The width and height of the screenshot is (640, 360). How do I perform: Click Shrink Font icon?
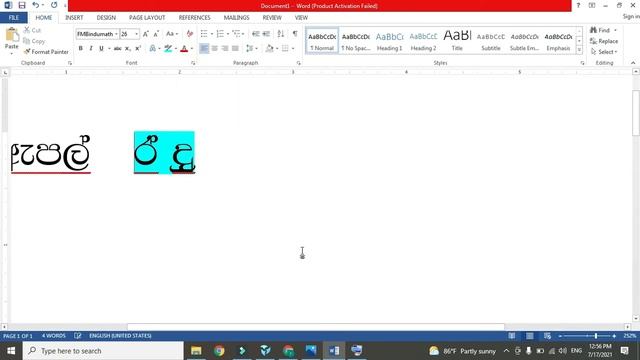point(156,34)
